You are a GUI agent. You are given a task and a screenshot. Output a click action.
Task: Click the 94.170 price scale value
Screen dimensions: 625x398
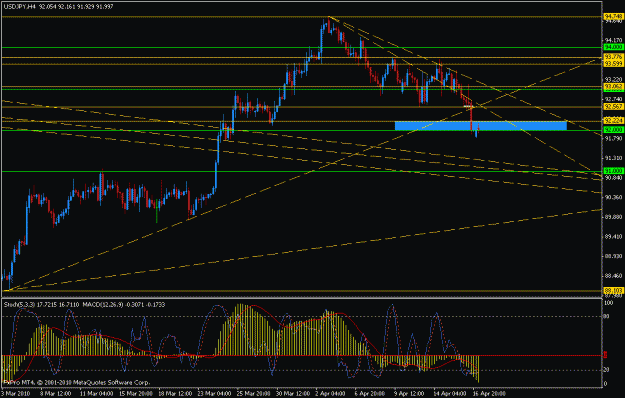613,40
